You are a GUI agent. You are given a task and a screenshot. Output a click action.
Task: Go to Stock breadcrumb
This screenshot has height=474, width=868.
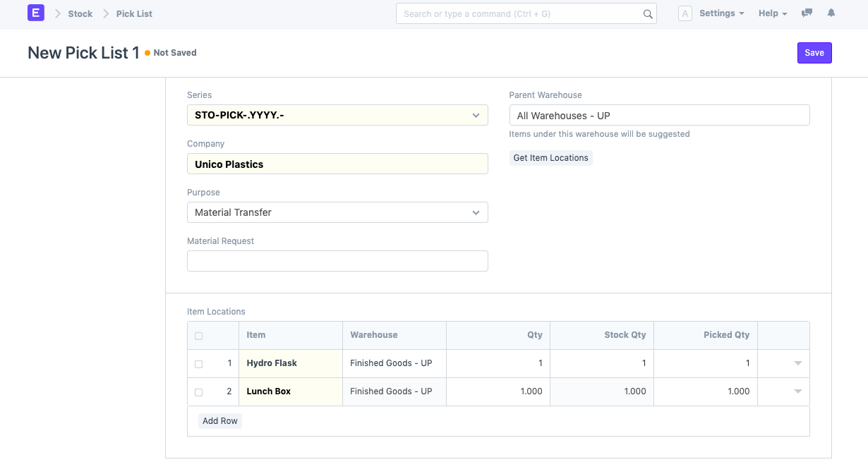pos(80,13)
